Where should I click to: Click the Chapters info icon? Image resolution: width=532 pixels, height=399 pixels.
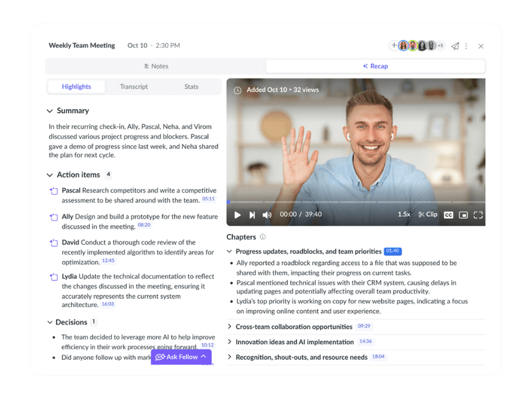click(263, 237)
